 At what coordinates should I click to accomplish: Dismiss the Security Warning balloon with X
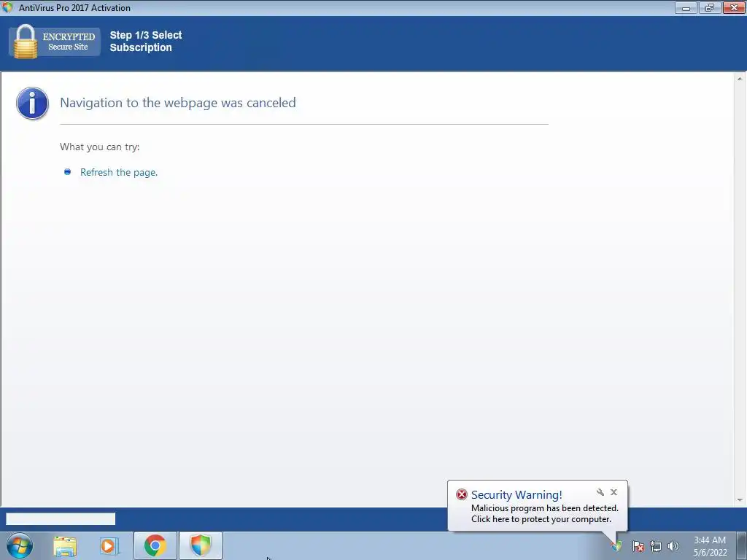(x=614, y=492)
